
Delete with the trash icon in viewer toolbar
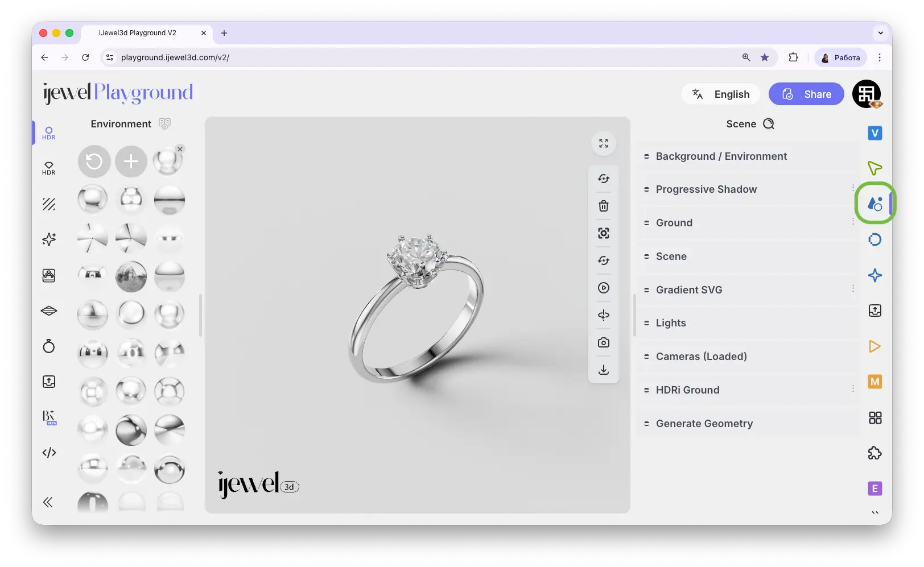(x=604, y=206)
